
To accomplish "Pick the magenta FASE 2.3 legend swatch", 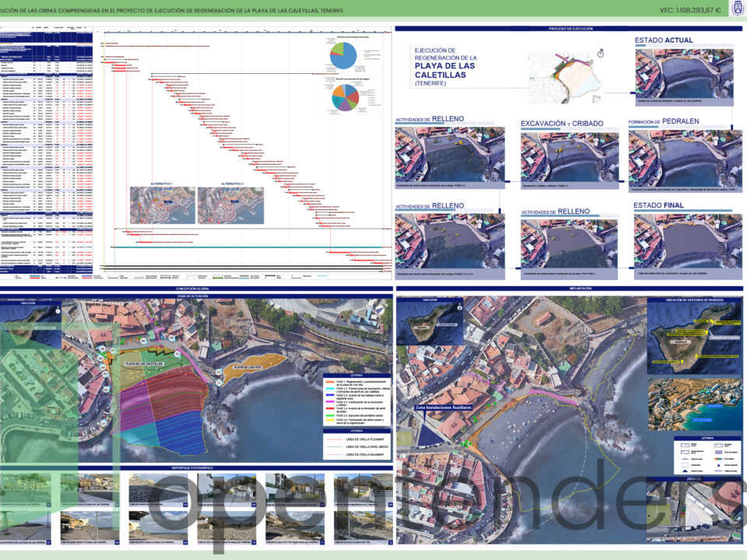I will pos(330,402).
